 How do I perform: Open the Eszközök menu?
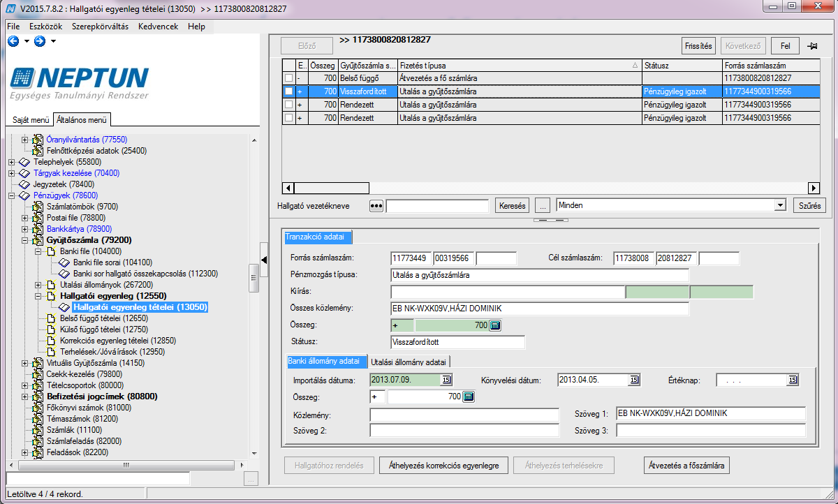(45, 27)
